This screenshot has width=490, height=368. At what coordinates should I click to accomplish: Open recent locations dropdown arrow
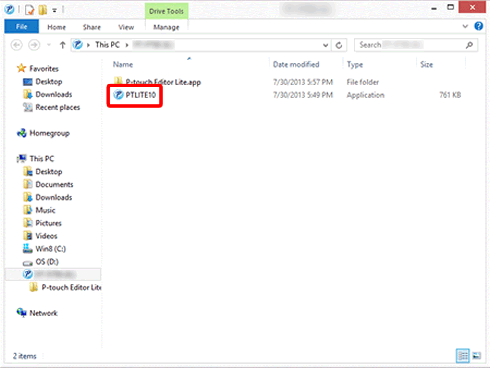tap(49, 45)
